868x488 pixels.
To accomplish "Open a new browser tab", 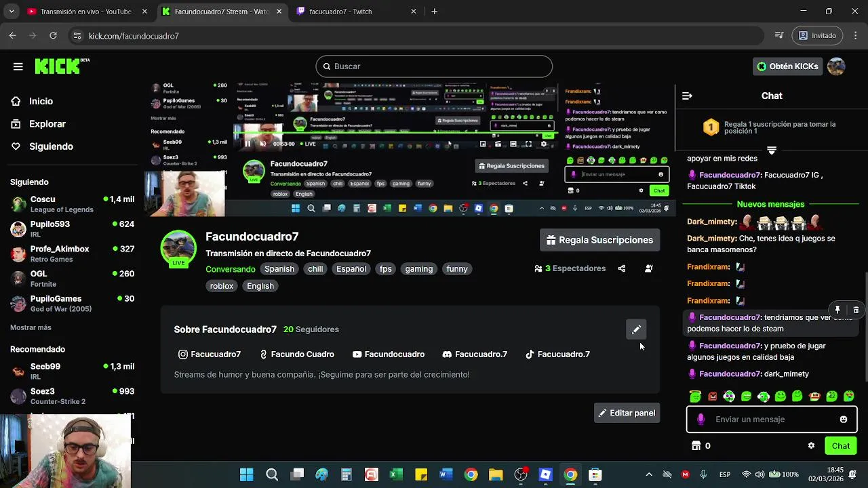I will (435, 12).
